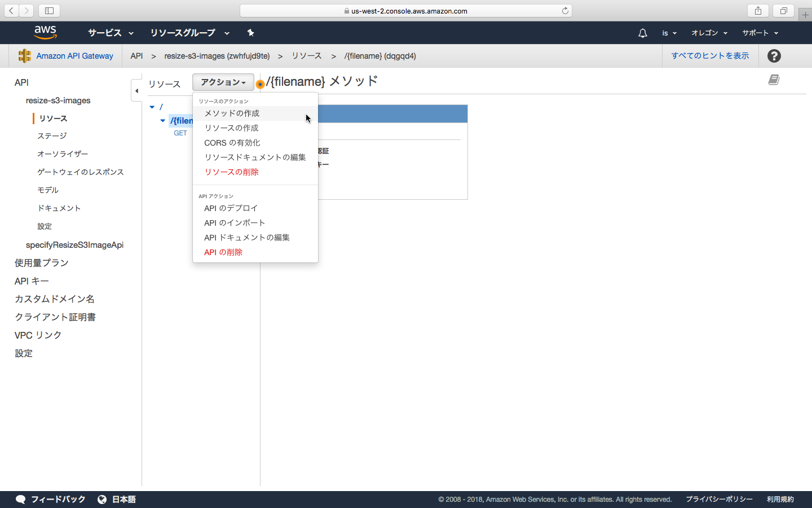Click the globe language icon

pos(102,499)
